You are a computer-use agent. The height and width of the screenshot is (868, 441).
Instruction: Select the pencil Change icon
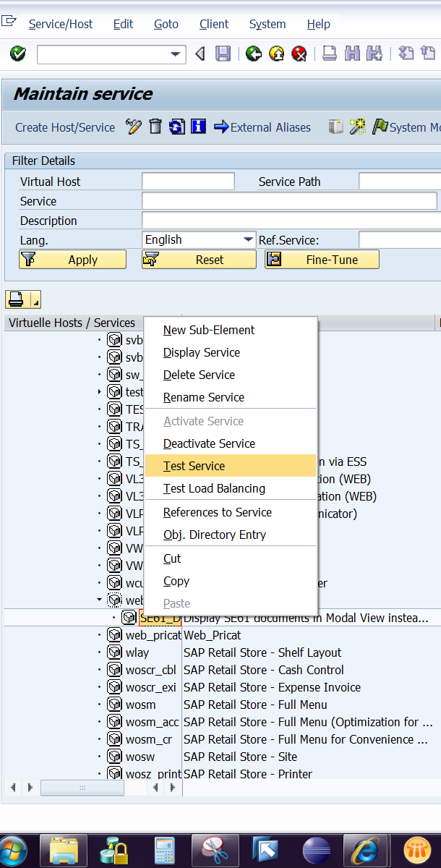tap(134, 127)
